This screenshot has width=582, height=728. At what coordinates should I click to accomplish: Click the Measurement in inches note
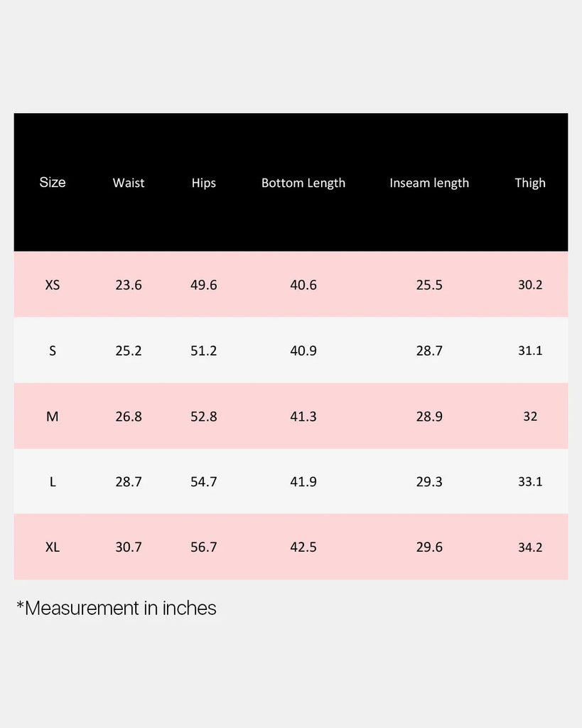point(117,609)
